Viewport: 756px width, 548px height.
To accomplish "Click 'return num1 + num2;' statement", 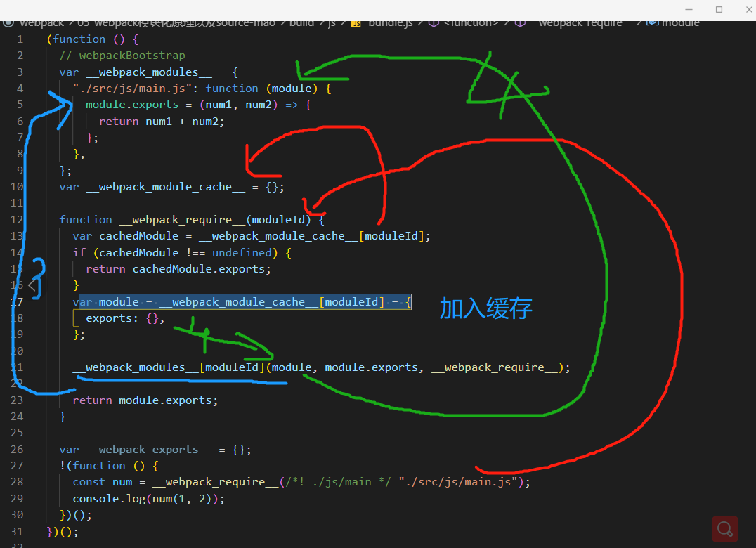I will pos(162,122).
